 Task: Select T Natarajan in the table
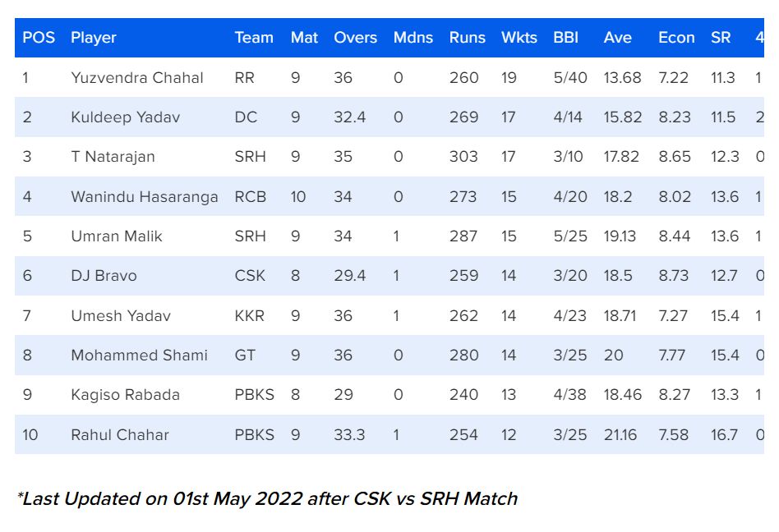point(113,157)
